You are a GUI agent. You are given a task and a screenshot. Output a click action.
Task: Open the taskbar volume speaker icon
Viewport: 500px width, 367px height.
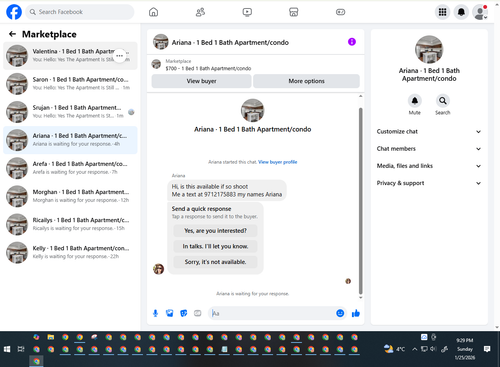tap(433, 349)
